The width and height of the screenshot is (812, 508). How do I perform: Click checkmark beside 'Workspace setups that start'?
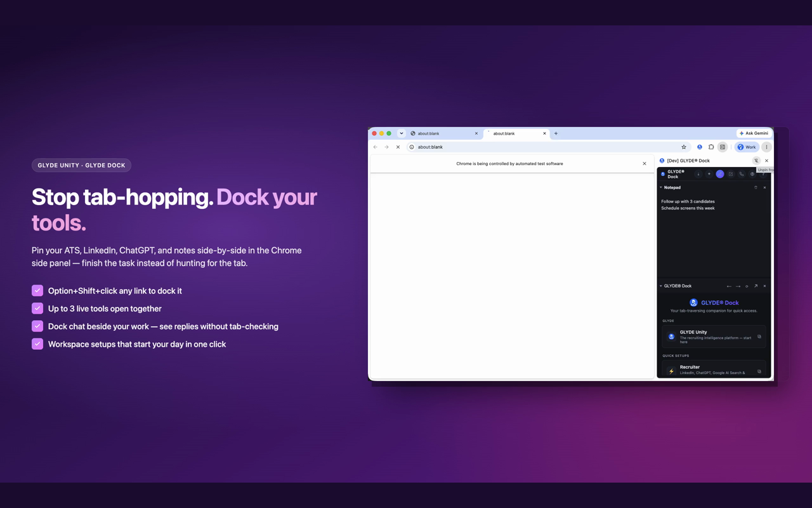(37, 344)
